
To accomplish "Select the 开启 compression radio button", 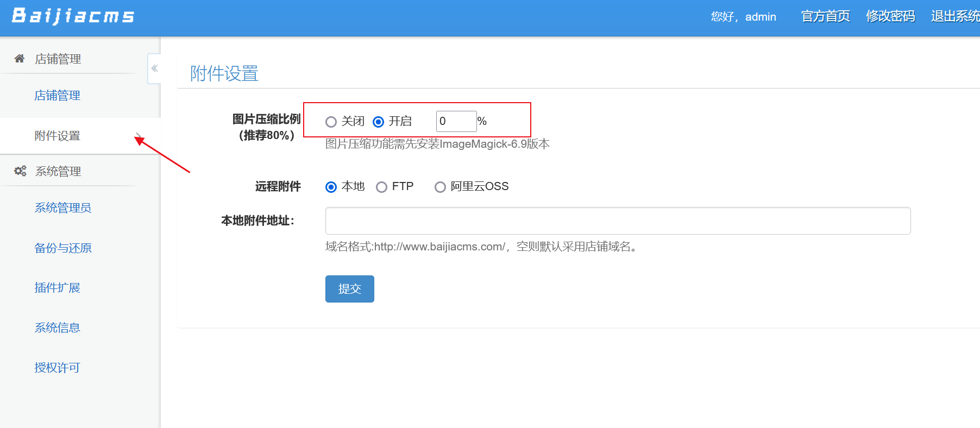I will (378, 122).
